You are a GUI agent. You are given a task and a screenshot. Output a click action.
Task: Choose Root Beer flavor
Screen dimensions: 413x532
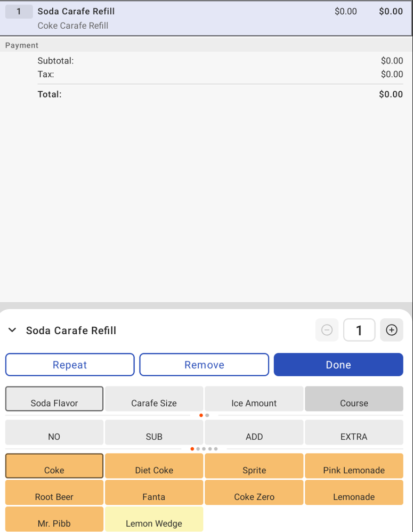point(54,493)
